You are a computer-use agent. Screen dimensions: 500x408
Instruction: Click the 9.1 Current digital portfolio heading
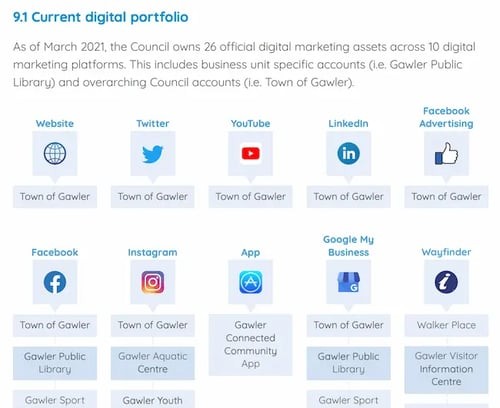[101, 17]
